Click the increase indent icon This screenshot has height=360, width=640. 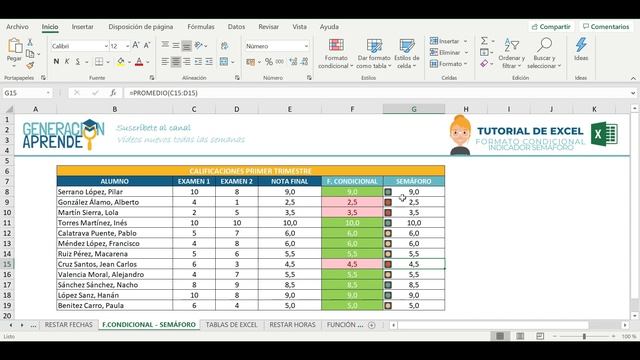pyautogui.click(x=209, y=62)
